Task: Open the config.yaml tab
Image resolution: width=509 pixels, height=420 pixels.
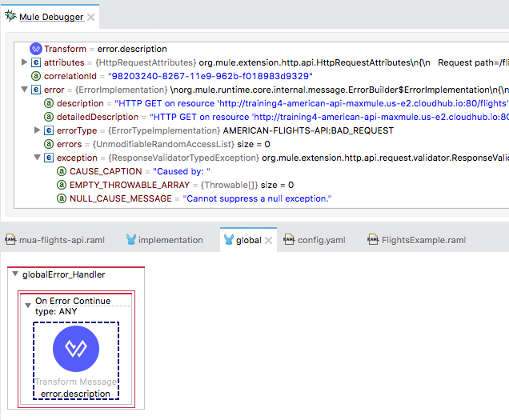Action: click(x=315, y=240)
